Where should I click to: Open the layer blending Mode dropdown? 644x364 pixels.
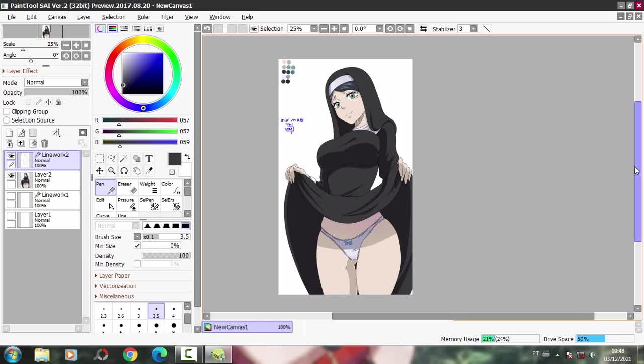(56, 82)
